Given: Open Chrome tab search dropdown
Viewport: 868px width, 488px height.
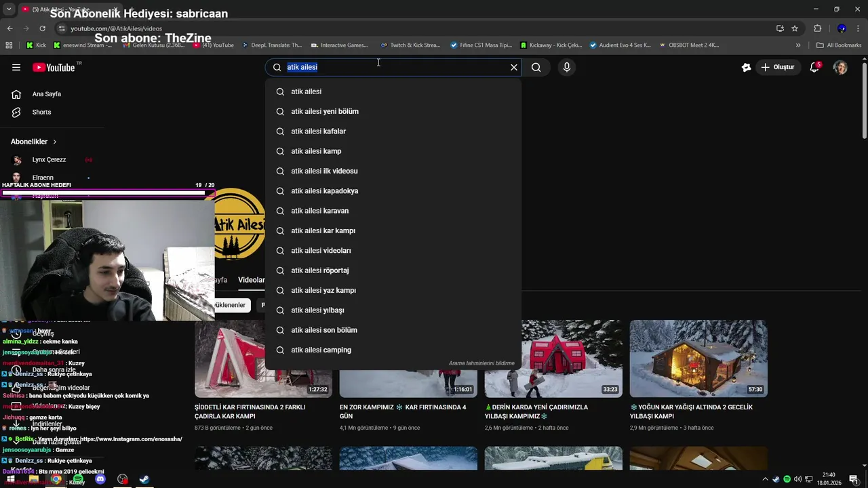Looking at the screenshot, I should click(x=9, y=9).
